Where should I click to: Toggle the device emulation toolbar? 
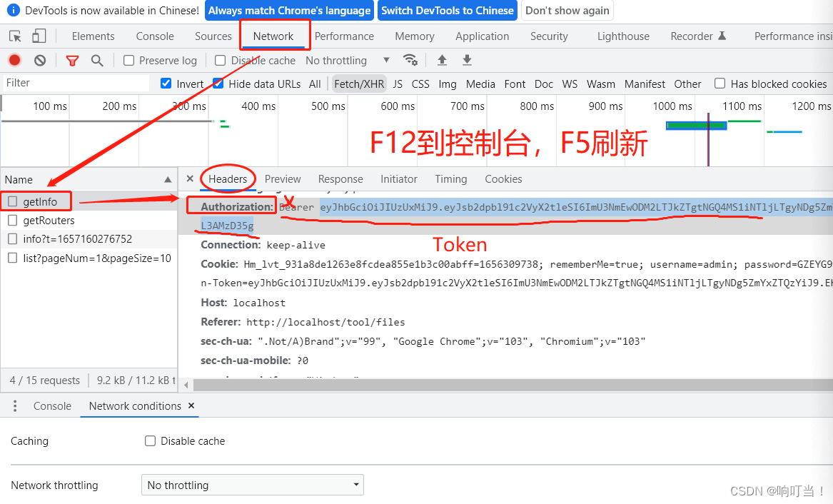pyautogui.click(x=39, y=36)
